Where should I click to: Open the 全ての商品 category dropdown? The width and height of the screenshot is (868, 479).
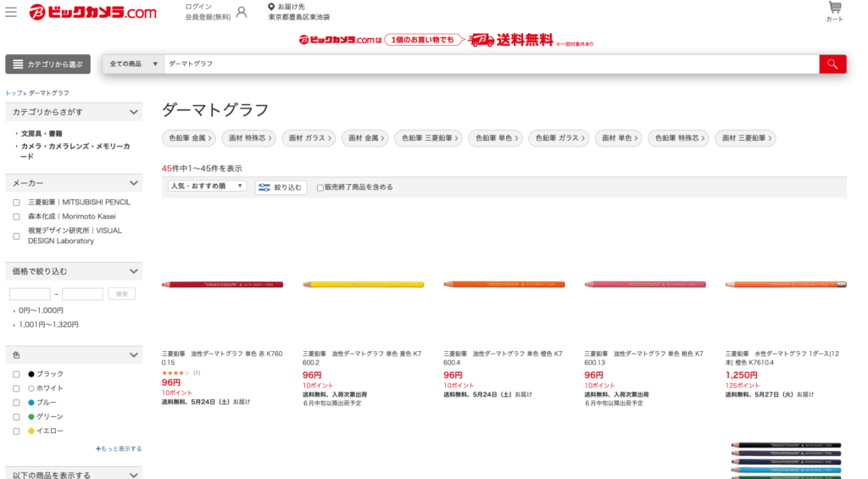133,64
